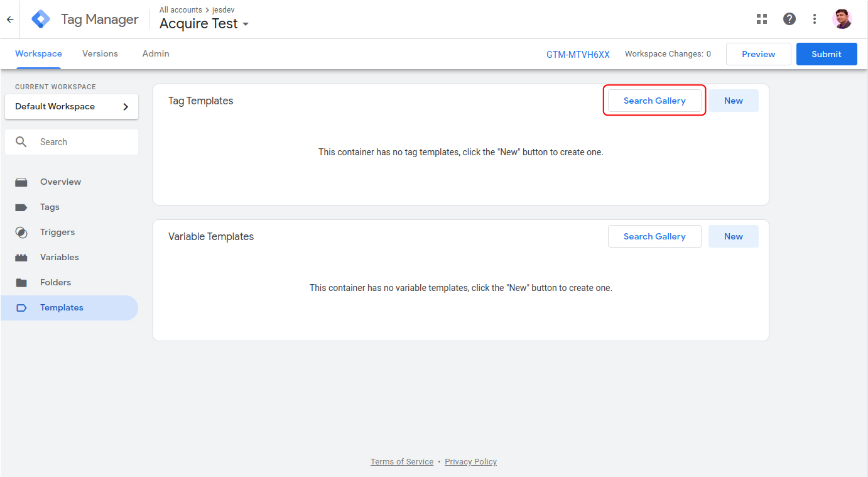The width and height of the screenshot is (868, 477).
Task: Open Overview in the sidebar
Action: pyautogui.click(x=60, y=182)
